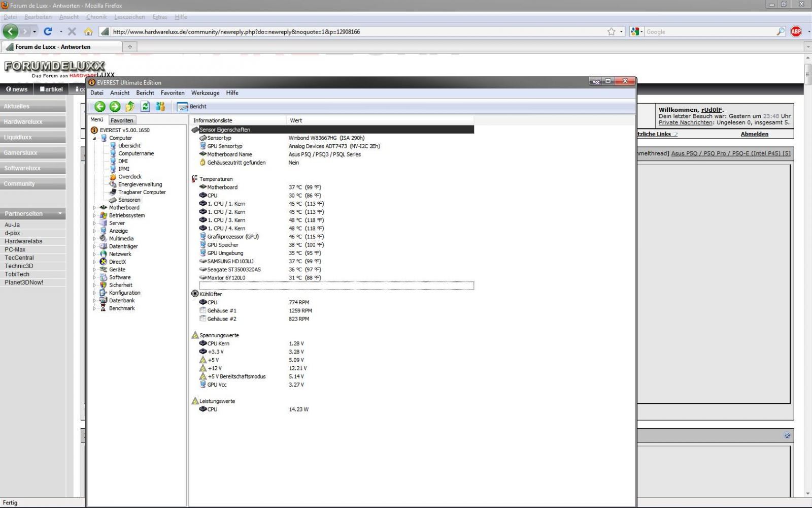Viewport: 812px width, 508px height.
Task: Expand the Motherboard tree node
Action: [94, 208]
